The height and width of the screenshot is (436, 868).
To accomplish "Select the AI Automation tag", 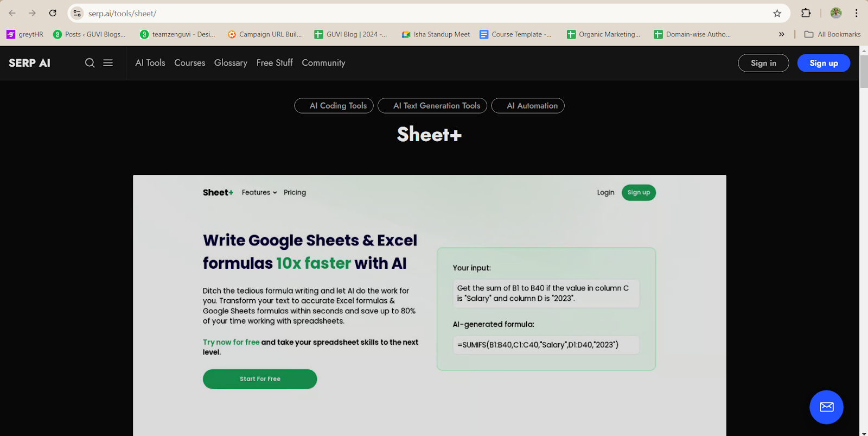I will [x=528, y=106].
